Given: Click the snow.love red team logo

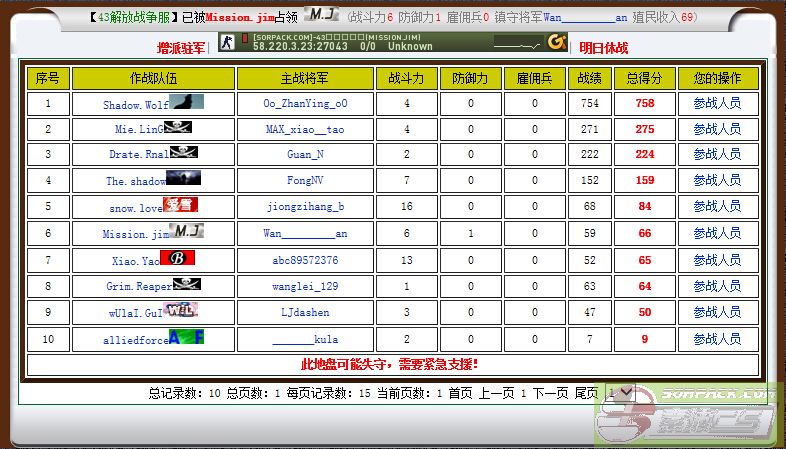Looking at the screenshot, I should (180, 205).
